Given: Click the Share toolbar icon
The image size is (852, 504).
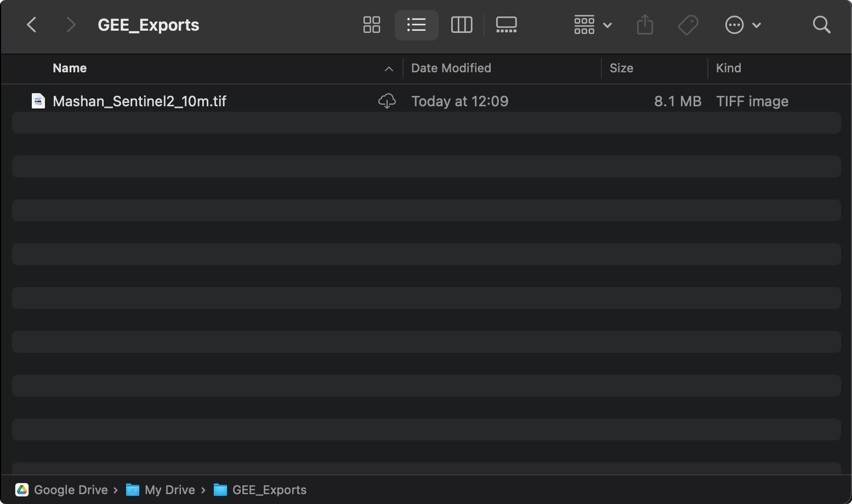Looking at the screenshot, I should pyautogui.click(x=645, y=25).
